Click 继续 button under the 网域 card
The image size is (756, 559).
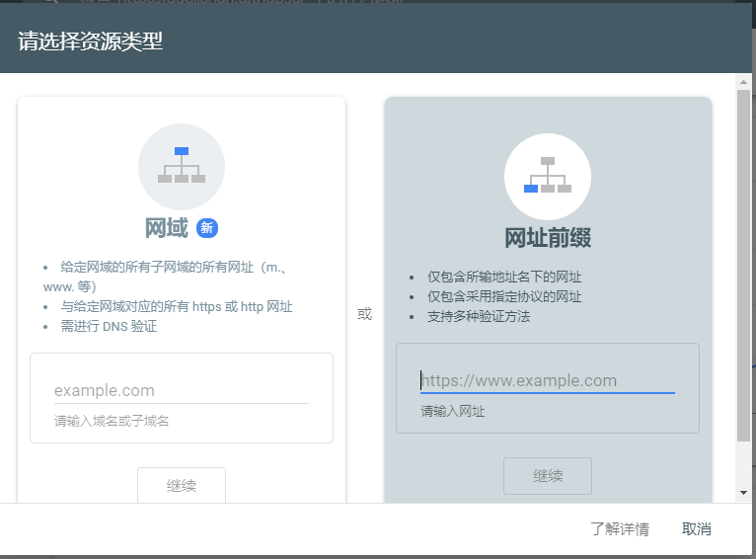pos(182,485)
